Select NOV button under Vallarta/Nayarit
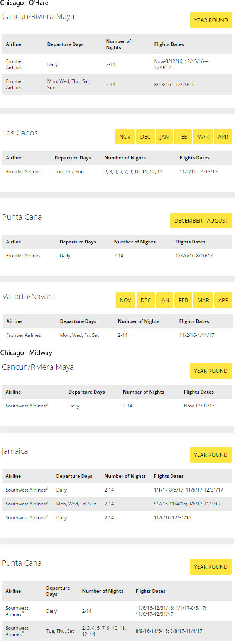 click(125, 300)
